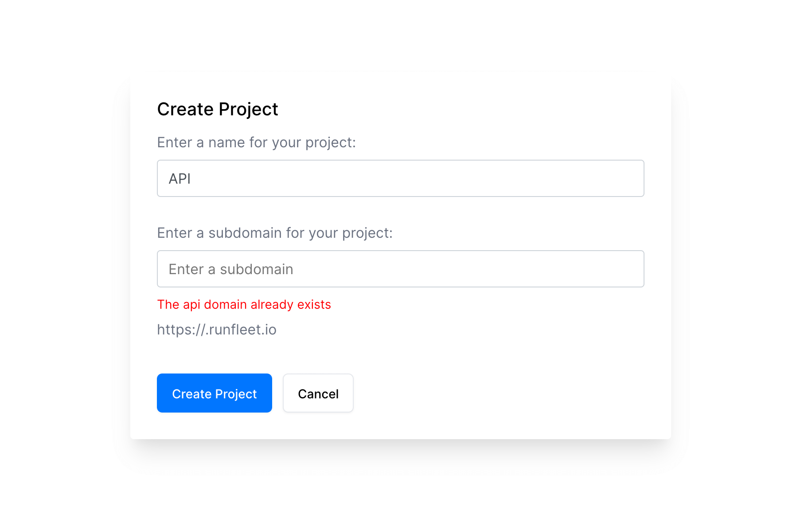Click the API text in name field

[x=179, y=178]
